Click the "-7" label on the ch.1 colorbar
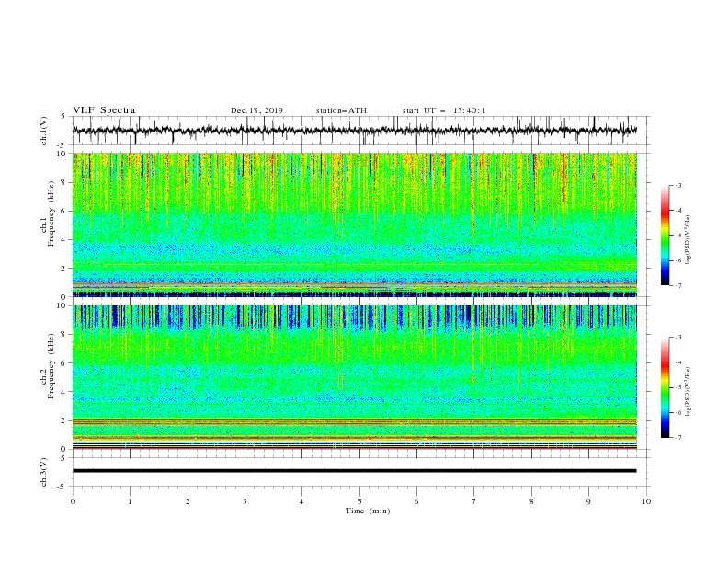Image resolution: width=728 pixels, height=563 pixels. tap(677, 285)
